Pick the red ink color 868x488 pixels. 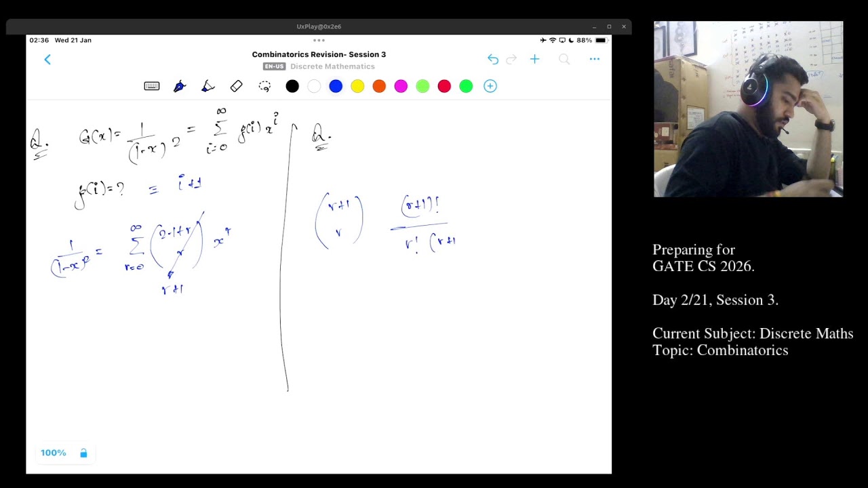(x=444, y=86)
